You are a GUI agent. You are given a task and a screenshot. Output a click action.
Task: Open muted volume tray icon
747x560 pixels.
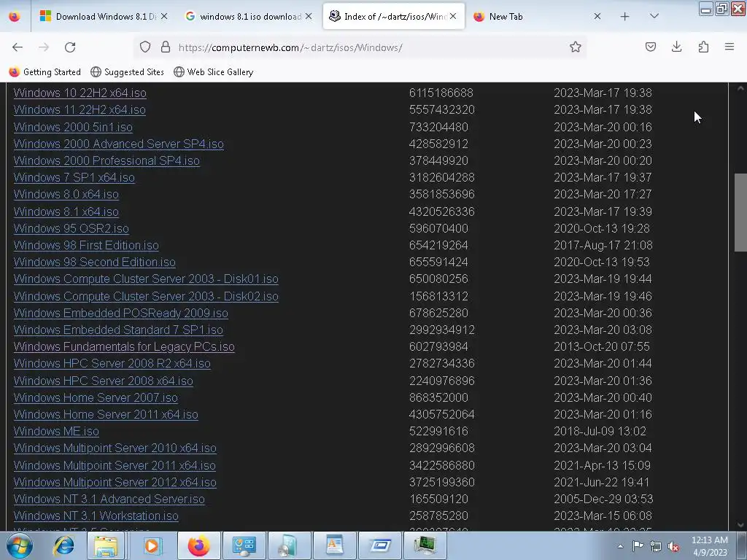tap(673, 546)
